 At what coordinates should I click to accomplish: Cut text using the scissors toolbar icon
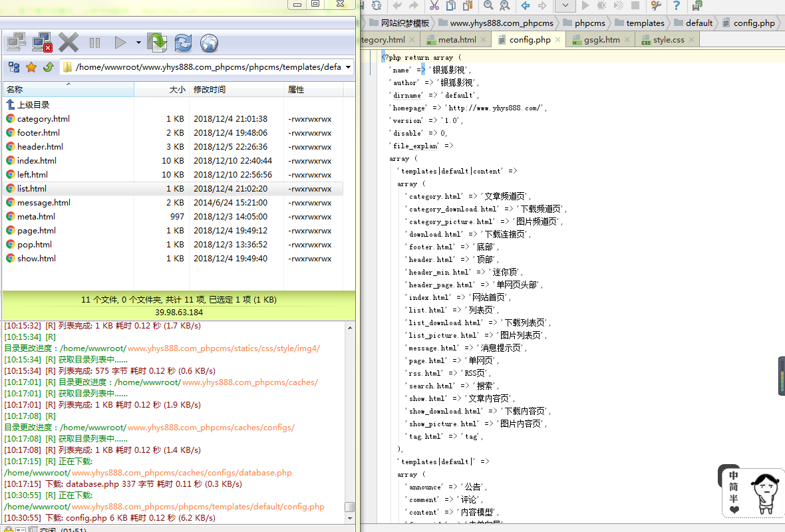click(x=436, y=7)
